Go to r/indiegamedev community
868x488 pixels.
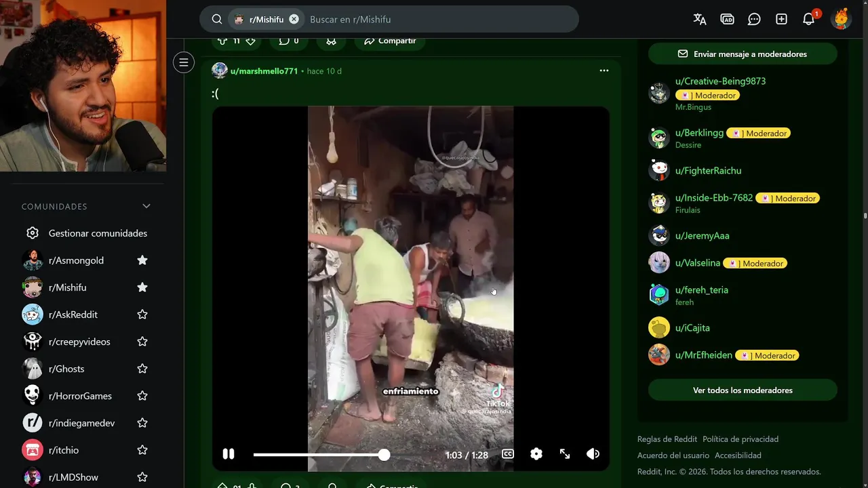click(x=81, y=423)
